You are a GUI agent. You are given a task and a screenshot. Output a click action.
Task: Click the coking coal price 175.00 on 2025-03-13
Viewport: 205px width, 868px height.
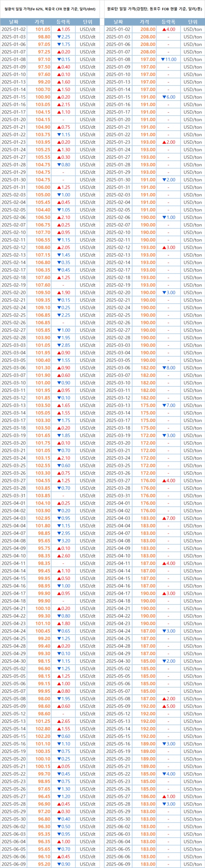pos(148,405)
